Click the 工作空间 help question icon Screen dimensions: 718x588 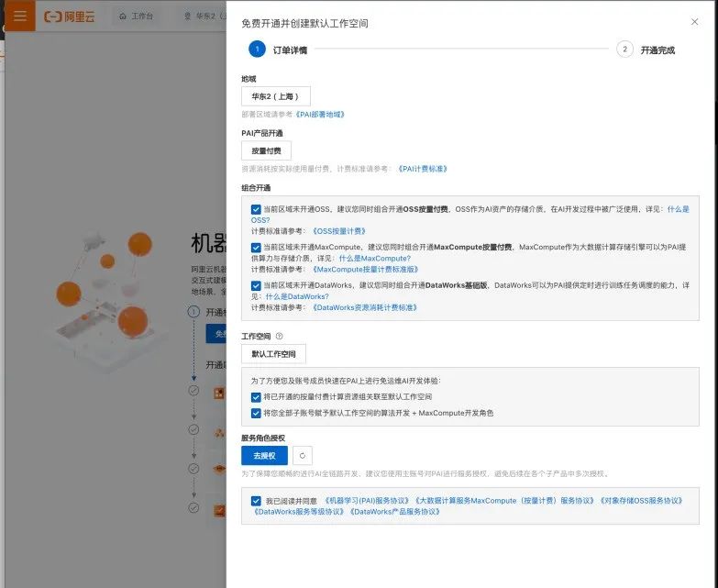(x=280, y=336)
